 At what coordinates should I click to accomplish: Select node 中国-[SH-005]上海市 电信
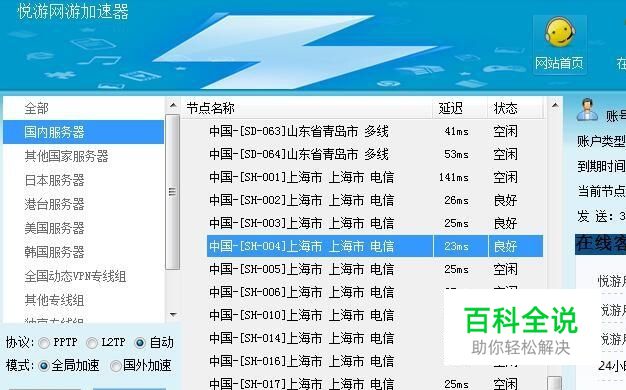point(301,269)
